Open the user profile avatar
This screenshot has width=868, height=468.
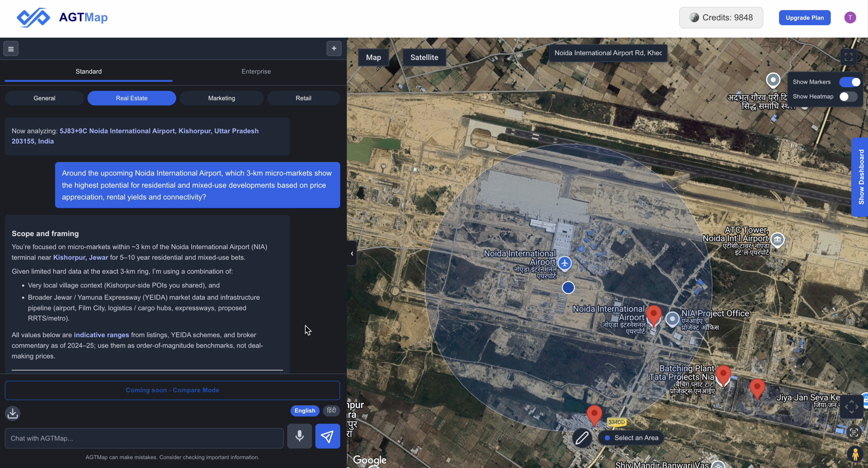(x=850, y=17)
